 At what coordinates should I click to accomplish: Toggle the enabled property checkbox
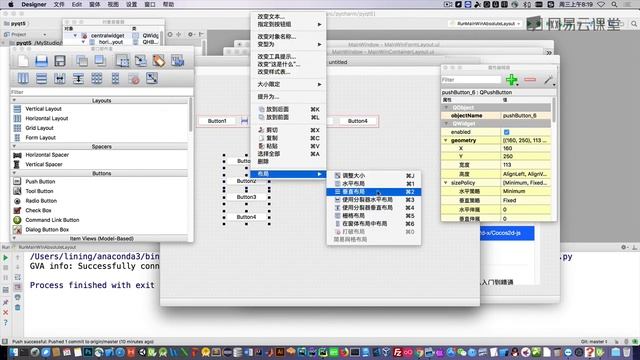tap(507, 132)
